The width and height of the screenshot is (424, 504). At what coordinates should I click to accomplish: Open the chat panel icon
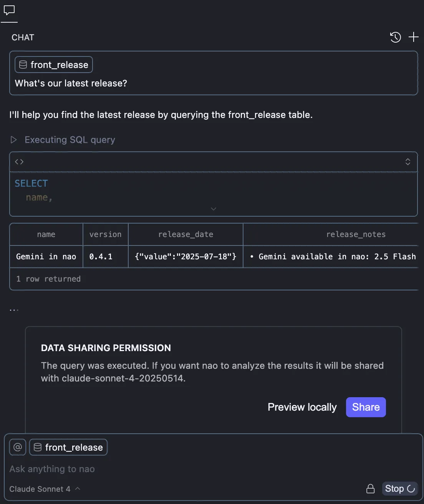coord(9,10)
